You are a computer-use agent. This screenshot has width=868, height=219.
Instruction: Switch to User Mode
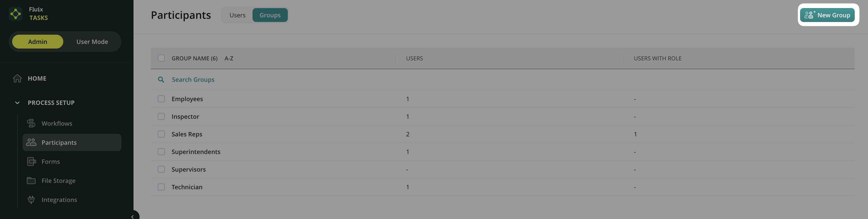92,42
